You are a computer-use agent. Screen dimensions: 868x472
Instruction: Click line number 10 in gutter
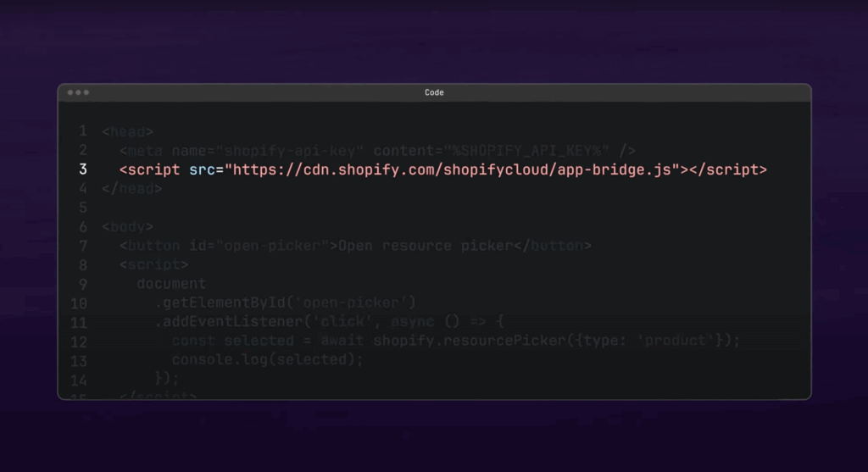coord(79,303)
